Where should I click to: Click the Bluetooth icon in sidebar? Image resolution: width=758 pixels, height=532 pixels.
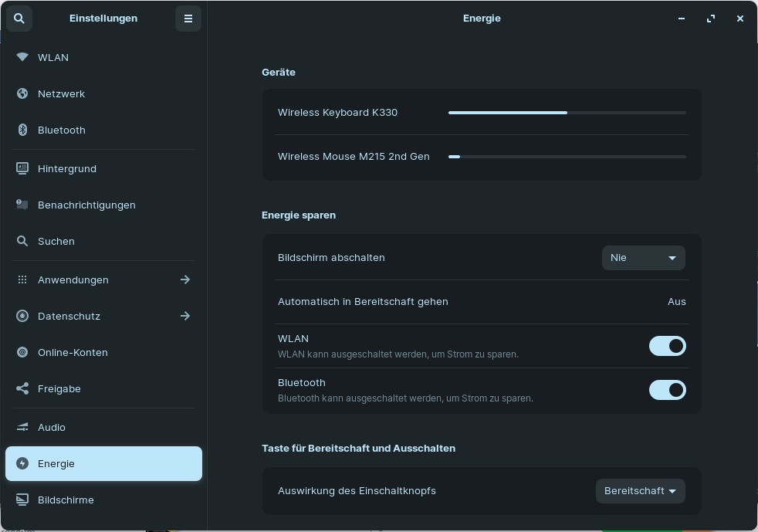[x=22, y=130]
